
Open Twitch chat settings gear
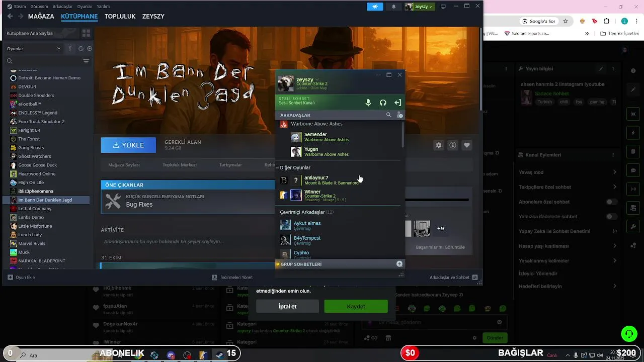click(x=474, y=338)
